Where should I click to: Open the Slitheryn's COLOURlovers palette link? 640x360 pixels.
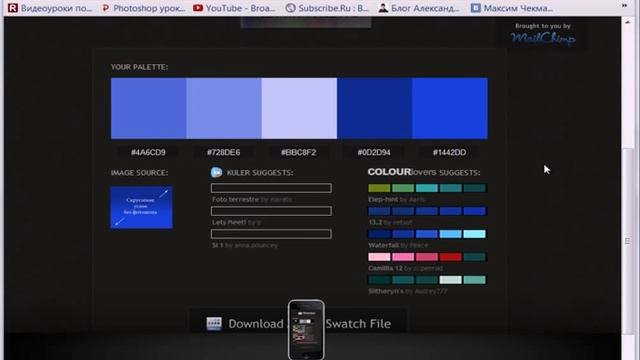tap(386, 291)
